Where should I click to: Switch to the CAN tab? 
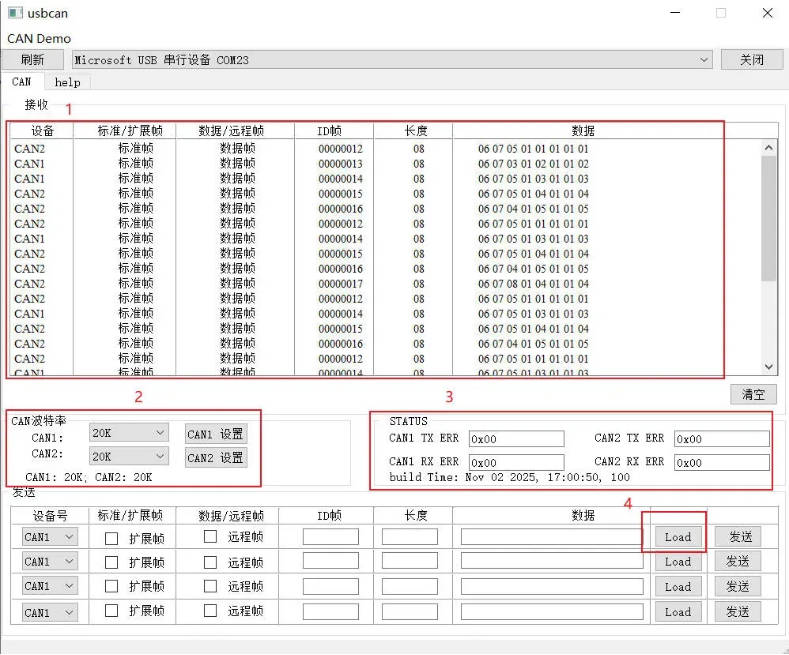[x=22, y=81]
